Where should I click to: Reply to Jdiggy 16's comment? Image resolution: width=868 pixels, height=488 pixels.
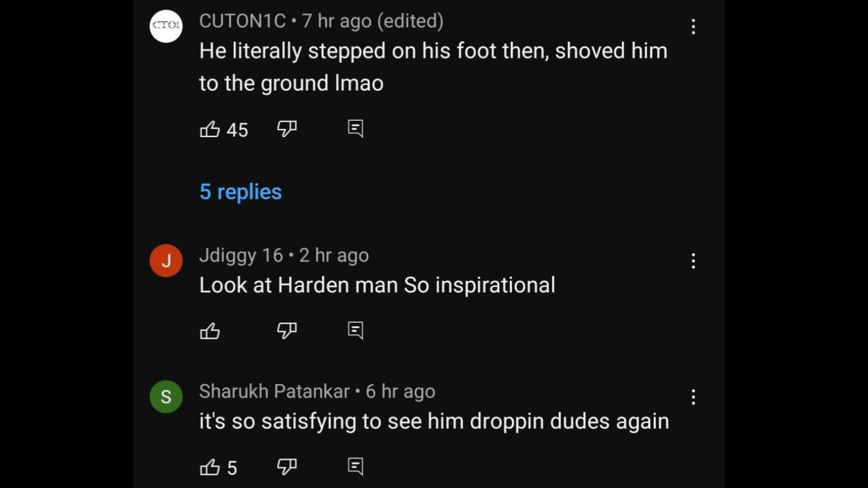pyautogui.click(x=355, y=330)
